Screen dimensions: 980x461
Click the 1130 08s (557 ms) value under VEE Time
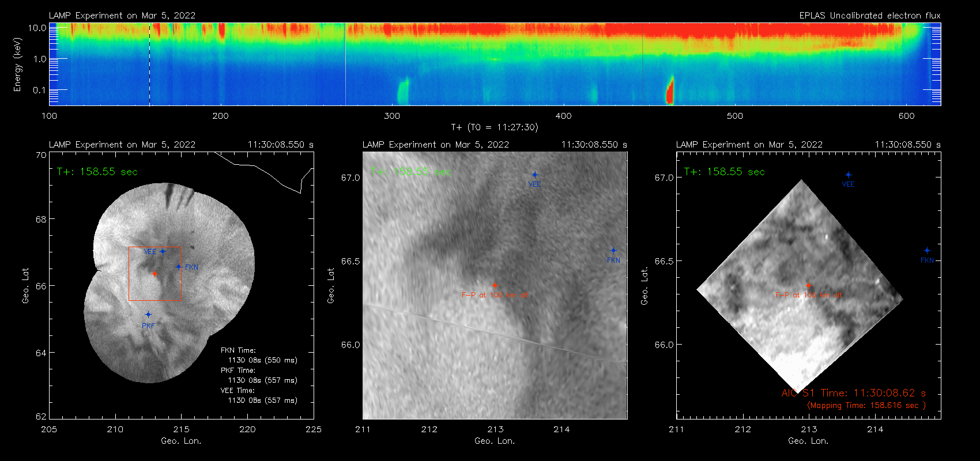[262, 400]
